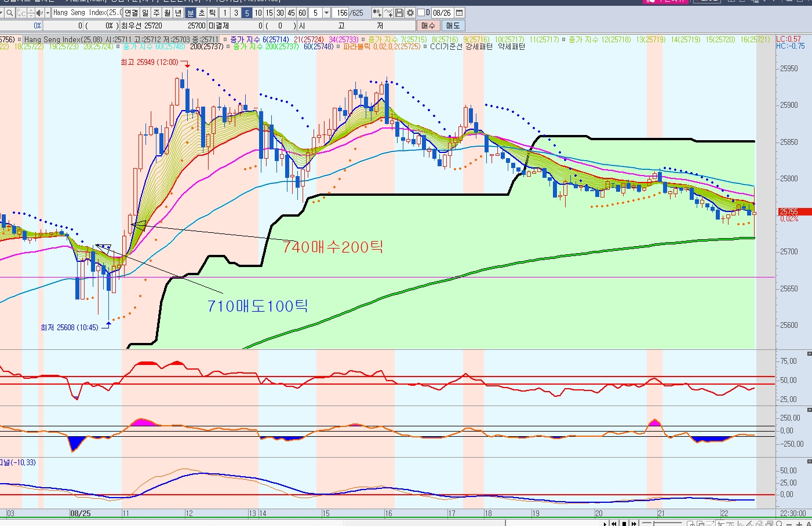
Task: Select the 60 minute interval tab
Action: tap(302, 13)
